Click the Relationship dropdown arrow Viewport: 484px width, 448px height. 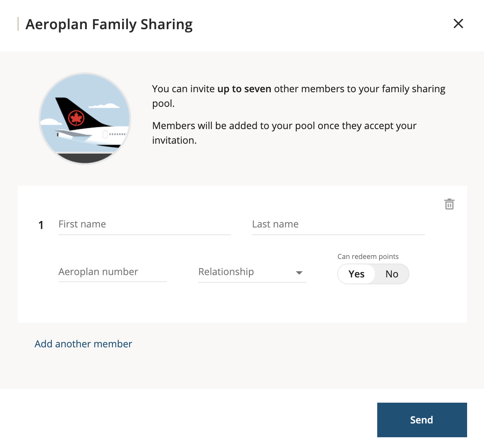pos(299,273)
